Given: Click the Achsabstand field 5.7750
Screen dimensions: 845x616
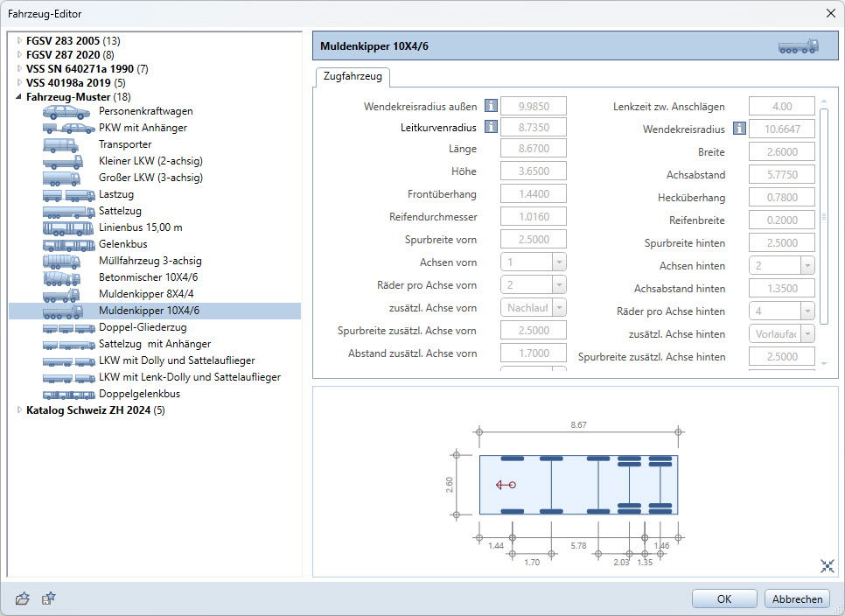Looking at the screenshot, I should [782, 175].
